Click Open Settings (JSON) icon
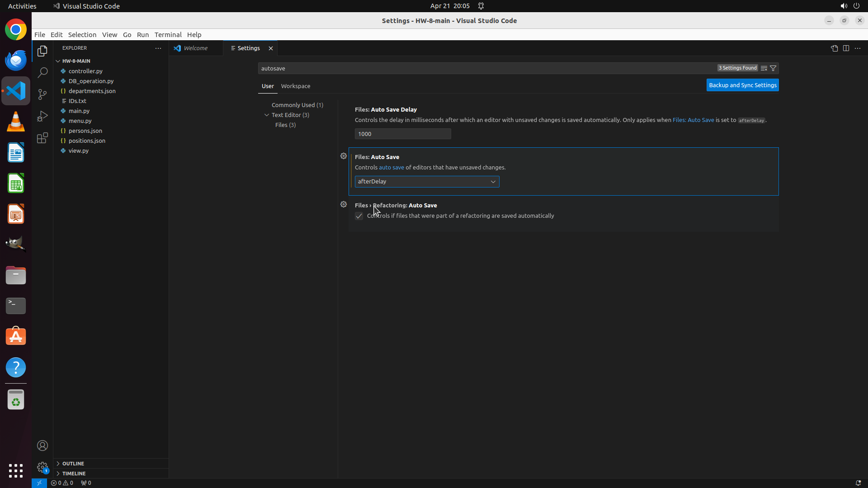The image size is (868, 488). tap(834, 48)
